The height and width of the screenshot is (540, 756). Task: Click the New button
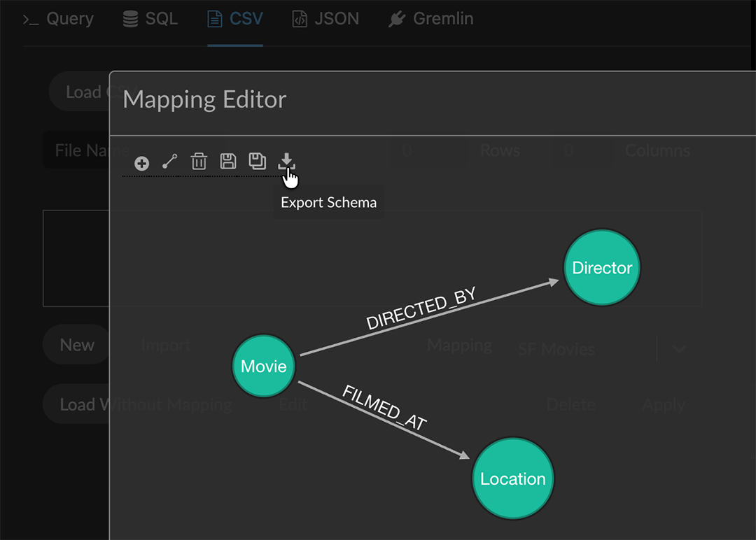pyautogui.click(x=76, y=344)
